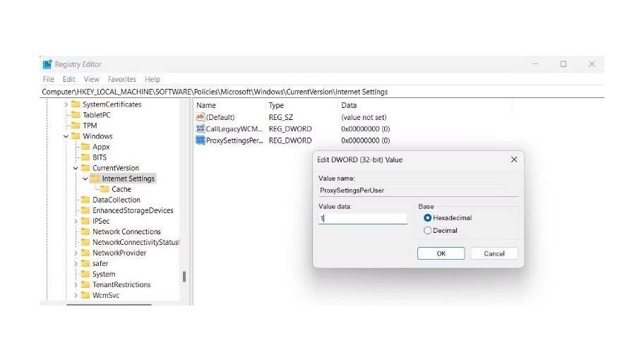Close the Edit DWORD dialog with X
The image size is (644, 362).
[514, 159]
